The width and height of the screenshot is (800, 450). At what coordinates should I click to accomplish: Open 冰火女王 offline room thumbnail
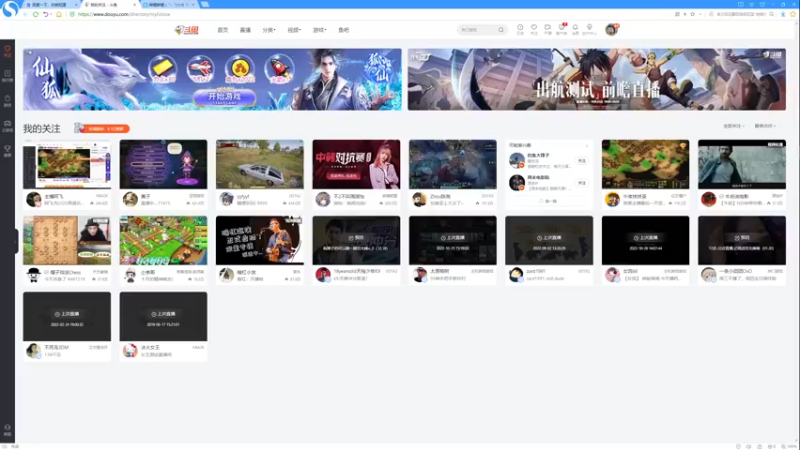coord(163,316)
